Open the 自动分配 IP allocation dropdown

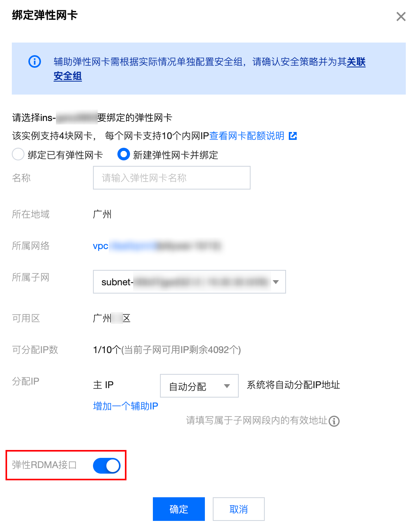[199, 386]
